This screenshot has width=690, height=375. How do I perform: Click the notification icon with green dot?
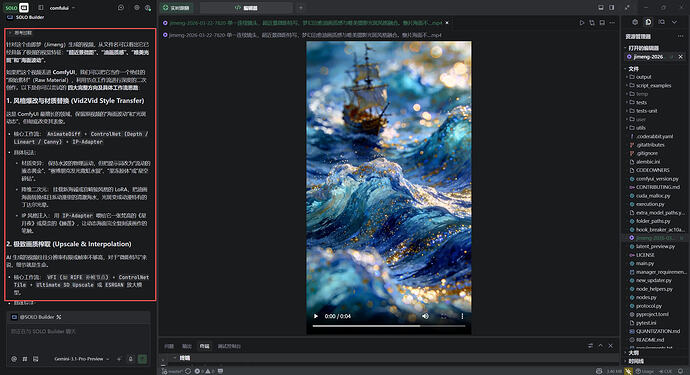[148, 7]
